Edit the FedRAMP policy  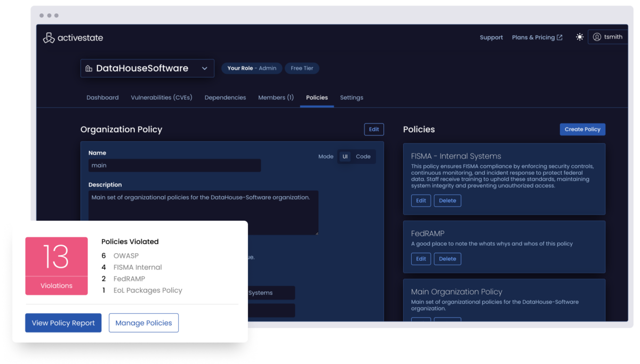(421, 259)
